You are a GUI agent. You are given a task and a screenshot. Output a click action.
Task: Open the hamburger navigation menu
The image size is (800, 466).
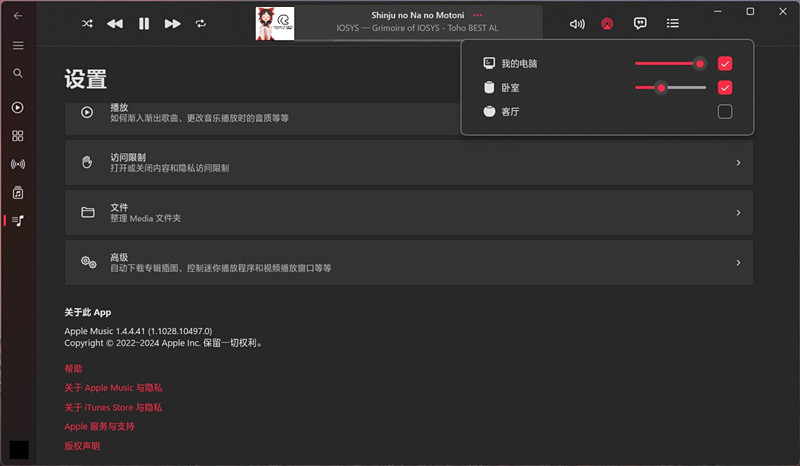(18, 46)
